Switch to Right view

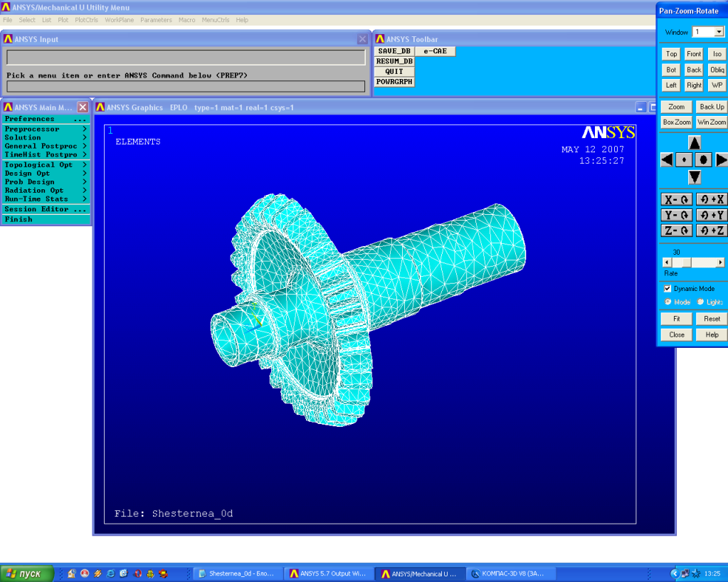pyautogui.click(x=694, y=85)
